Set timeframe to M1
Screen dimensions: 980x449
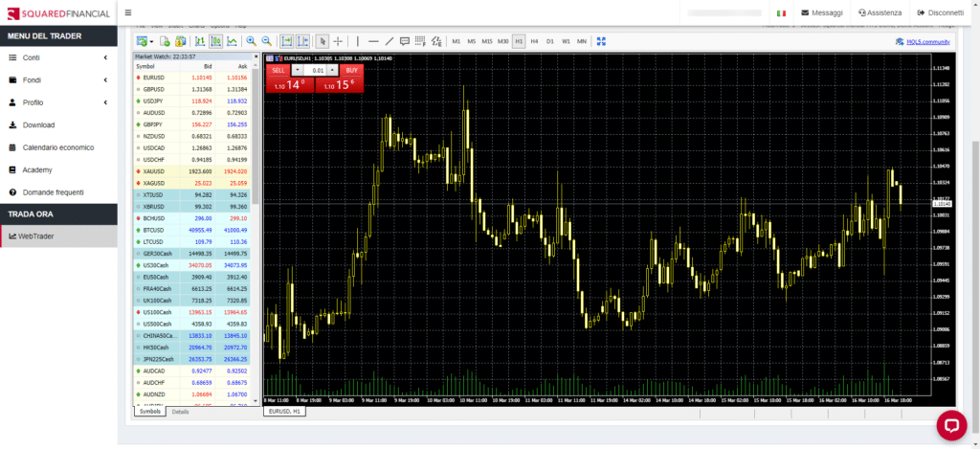pyautogui.click(x=457, y=41)
